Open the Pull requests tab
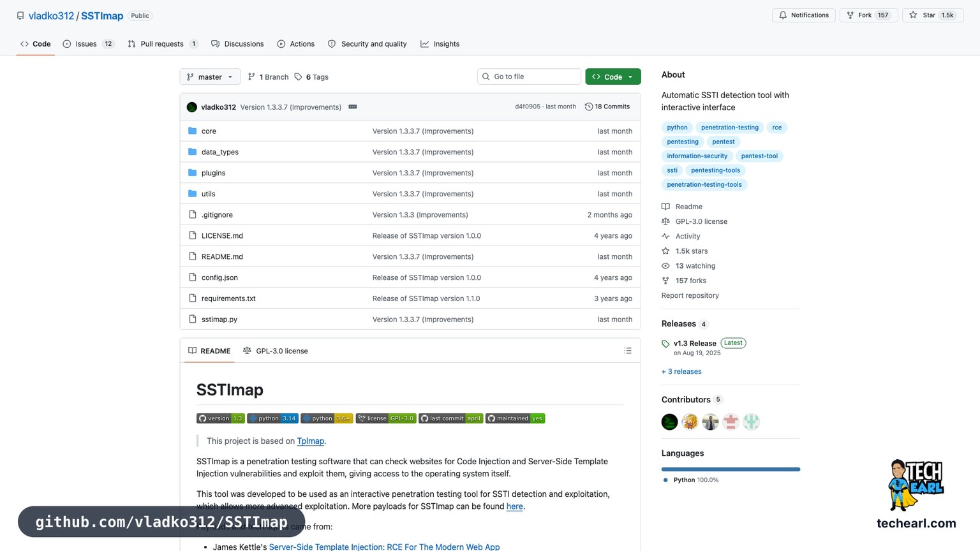 [x=163, y=44]
